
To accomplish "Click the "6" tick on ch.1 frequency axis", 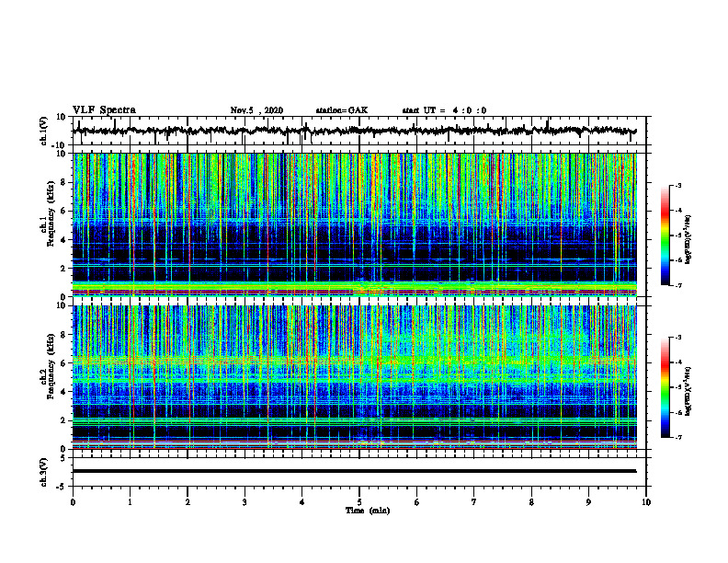I will point(64,212).
